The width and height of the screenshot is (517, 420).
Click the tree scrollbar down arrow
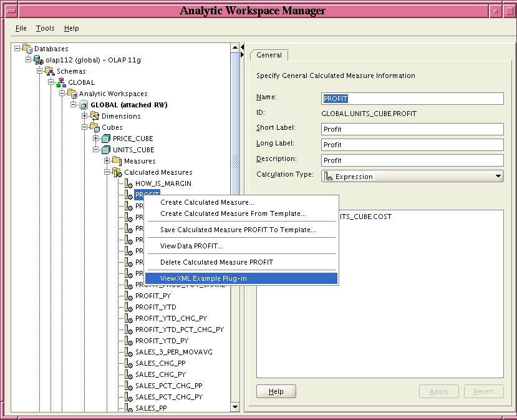pyautogui.click(x=235, y=407)
